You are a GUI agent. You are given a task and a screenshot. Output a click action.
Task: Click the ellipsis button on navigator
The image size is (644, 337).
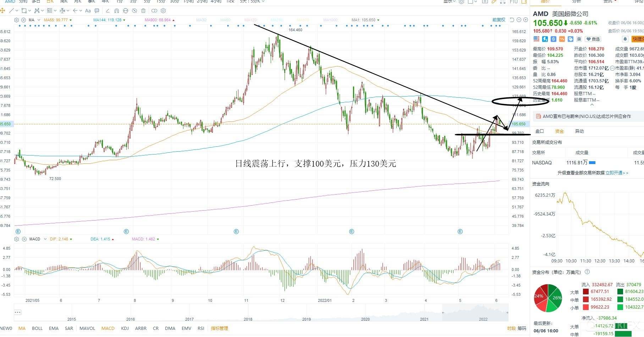click(18, 312)
